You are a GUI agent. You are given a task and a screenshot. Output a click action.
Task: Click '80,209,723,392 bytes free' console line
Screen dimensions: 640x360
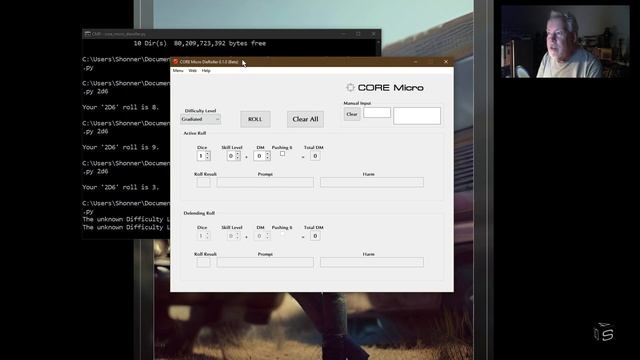coord(220,43)
